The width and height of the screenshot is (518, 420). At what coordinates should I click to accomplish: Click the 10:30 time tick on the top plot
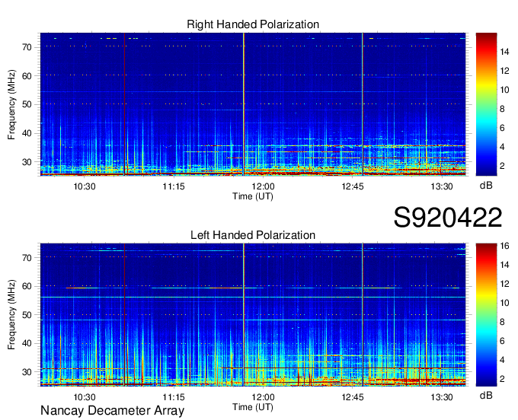(85, 186)
